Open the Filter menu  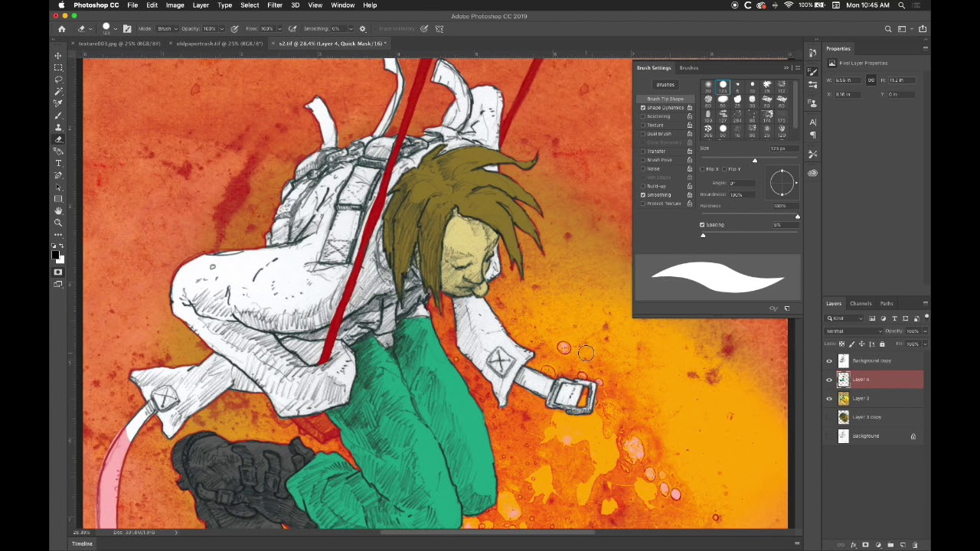pyautogui.click(x=274, y=5)
